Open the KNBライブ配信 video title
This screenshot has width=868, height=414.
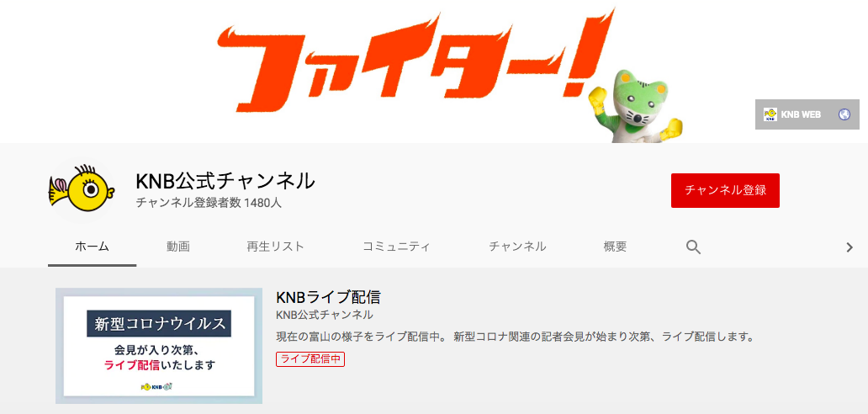pyautogui.click(x=328, y=297)
